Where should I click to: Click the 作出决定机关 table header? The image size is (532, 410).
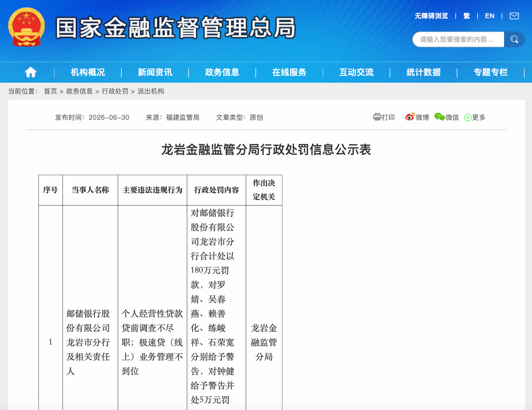pyautogui.click(x=264, y=190)
